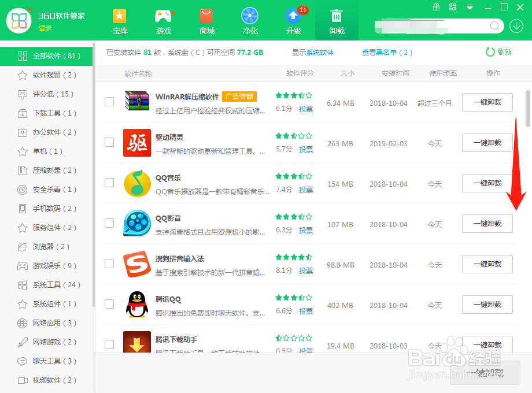The height and width of the screenshot is (393, 532).
Task: Open the 查看黑名单 blacklist link
Action: [387, 52]
